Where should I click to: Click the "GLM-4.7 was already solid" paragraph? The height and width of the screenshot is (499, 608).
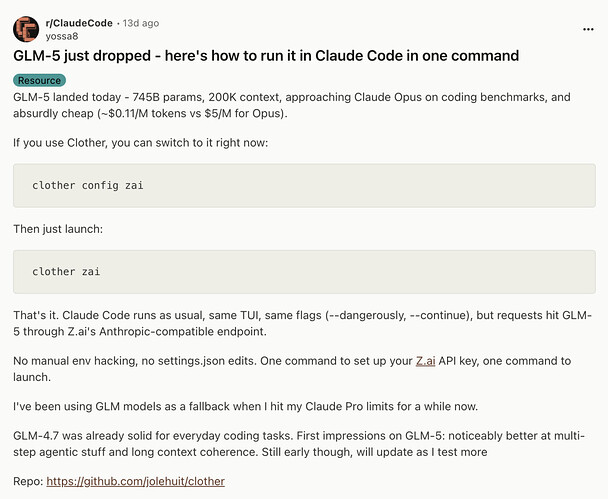[300, 444]
